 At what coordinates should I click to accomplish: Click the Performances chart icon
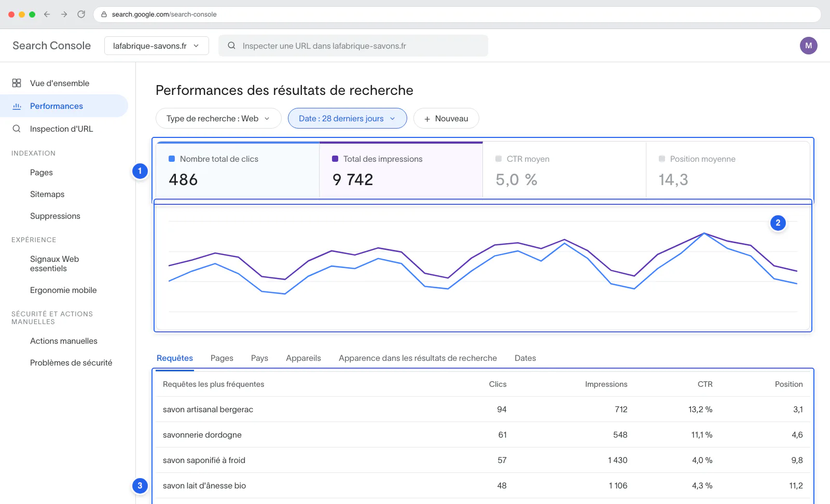click(x=17, y=106)
